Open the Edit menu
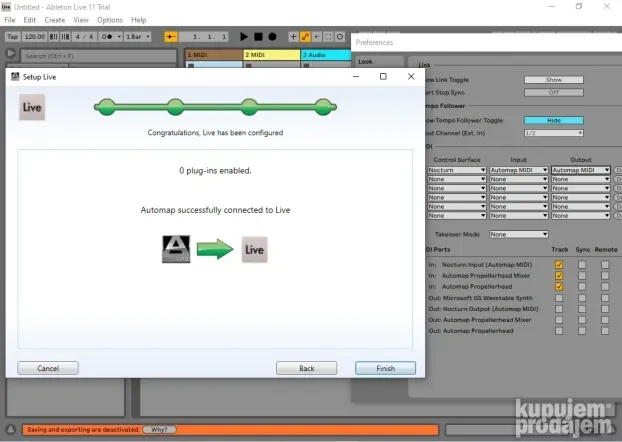This screenshot has height=442, width=622. [29, 20]
